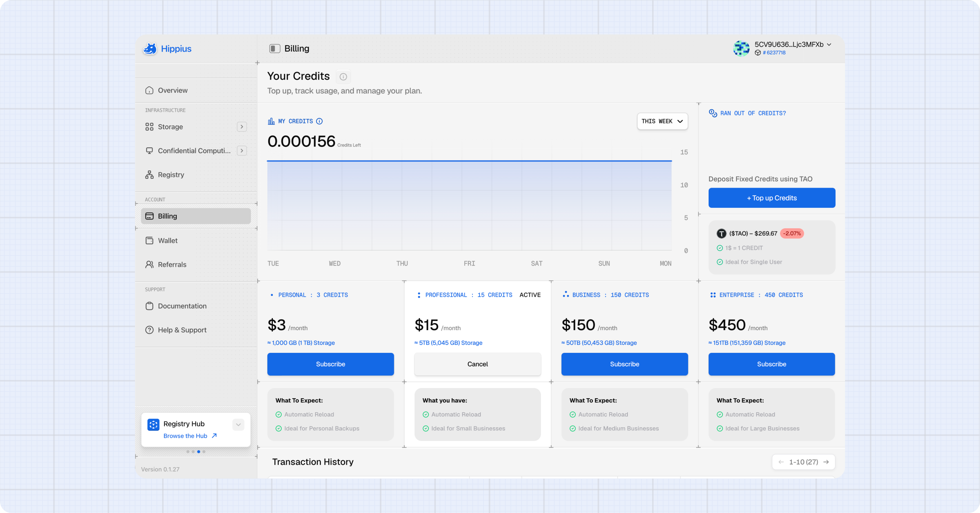This screenshot has height=513, width=980.
Task: Click 'Ideal for Medium Businesses' text
Action: click(x=618, y=428)
